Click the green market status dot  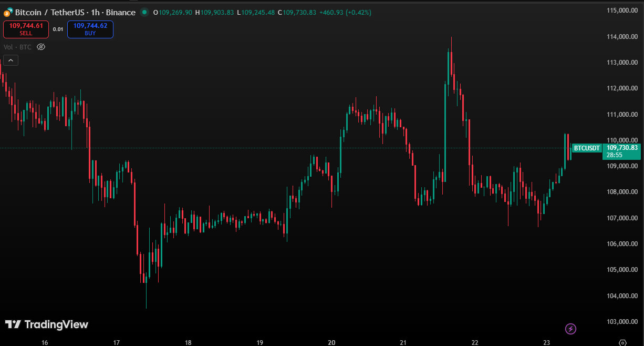point(144,12)
